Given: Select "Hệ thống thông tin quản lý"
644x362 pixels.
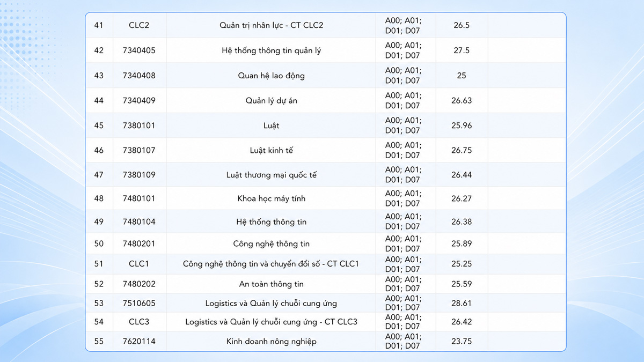Looking at the screenshot, I should click(x=272, y=50).
